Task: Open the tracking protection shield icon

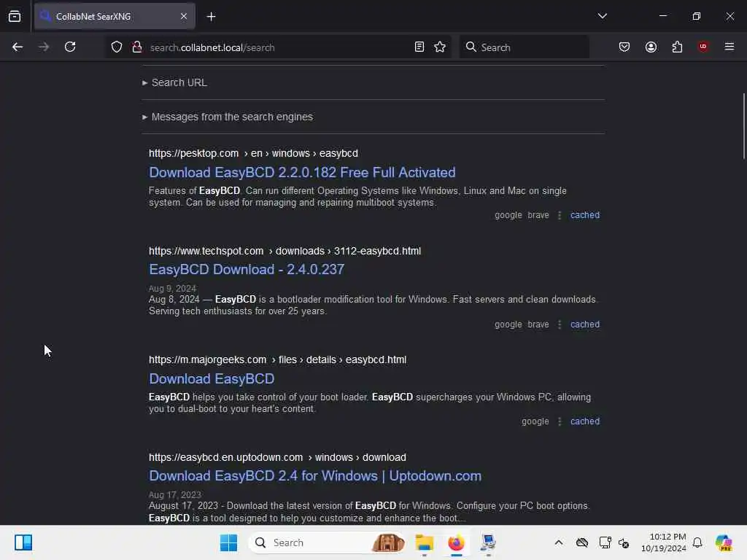Action: [x=117, y=47]
